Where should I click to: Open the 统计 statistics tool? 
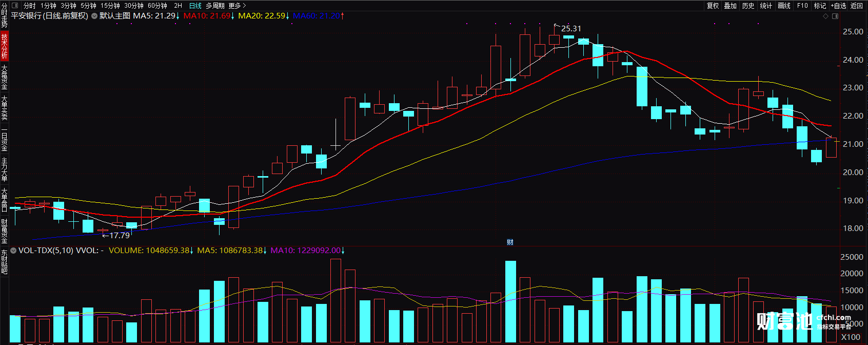766,6
